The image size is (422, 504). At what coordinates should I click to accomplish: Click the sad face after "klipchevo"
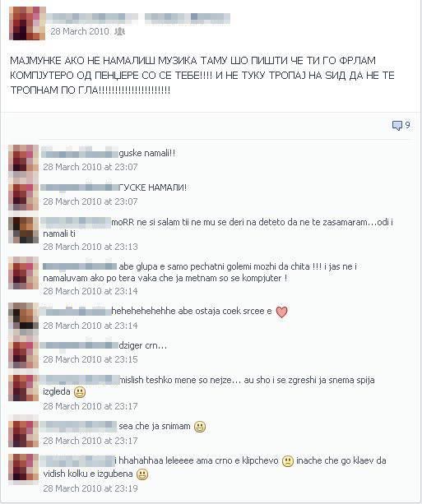click(288, 461)
